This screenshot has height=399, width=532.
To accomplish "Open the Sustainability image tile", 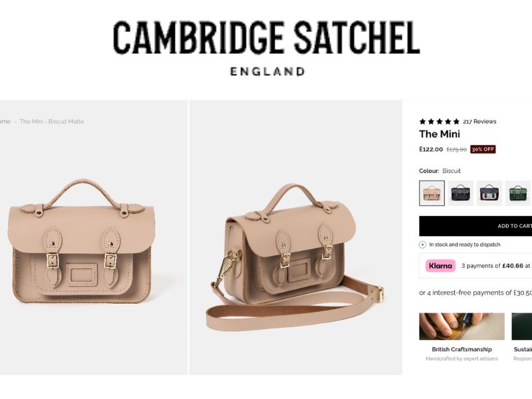I will 522,327.
